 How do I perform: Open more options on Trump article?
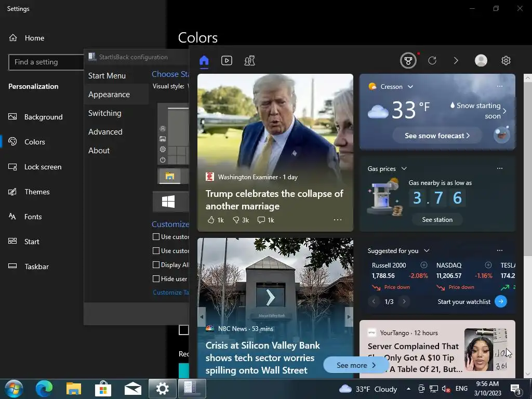point(338,220)
